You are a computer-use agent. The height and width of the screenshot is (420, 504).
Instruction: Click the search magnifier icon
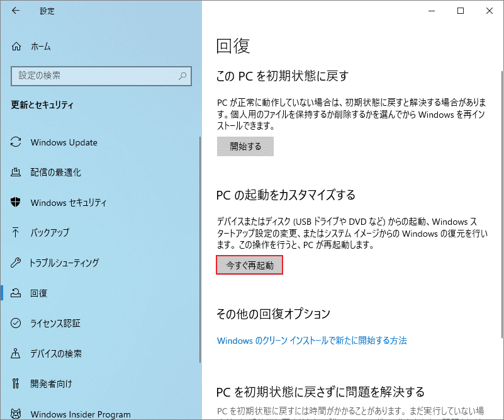point(182,76)
